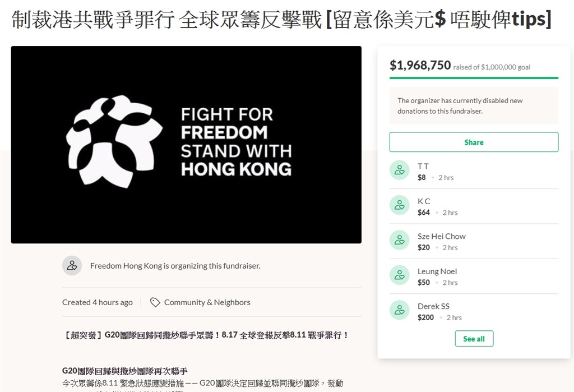Click the Fight For Freedom campaign banner image
574x392 pixels.
pos(186,145)
